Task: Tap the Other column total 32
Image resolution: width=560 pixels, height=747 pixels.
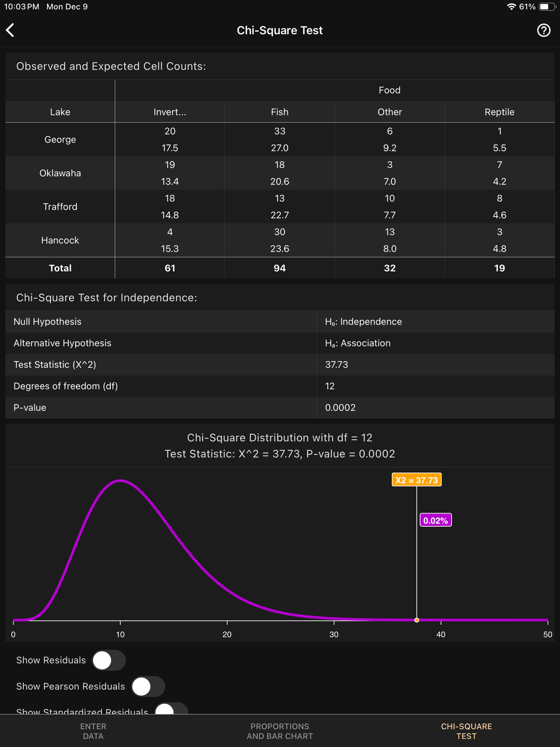Action: [x=390, y=268]
